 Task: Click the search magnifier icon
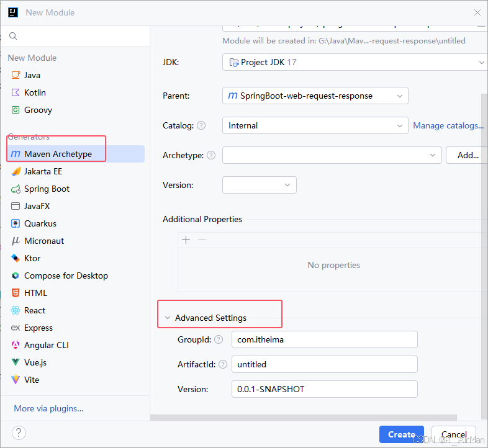click(x=13, y=36)
